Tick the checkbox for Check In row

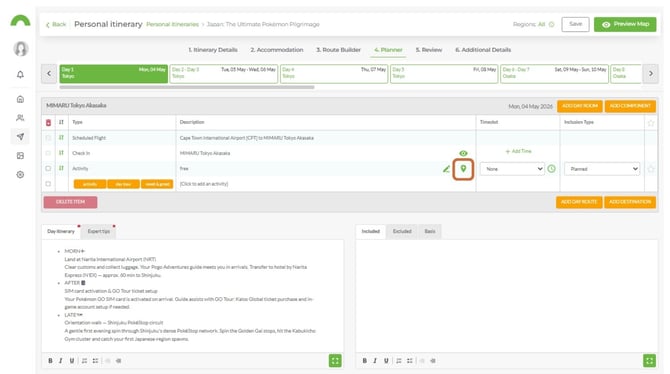[x=48, y=153]
